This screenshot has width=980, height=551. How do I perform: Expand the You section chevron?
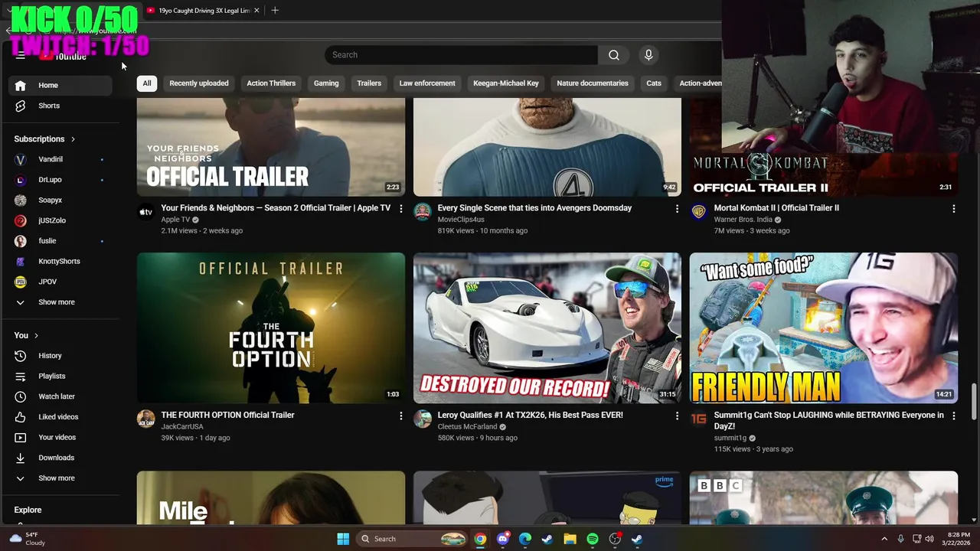36,335
